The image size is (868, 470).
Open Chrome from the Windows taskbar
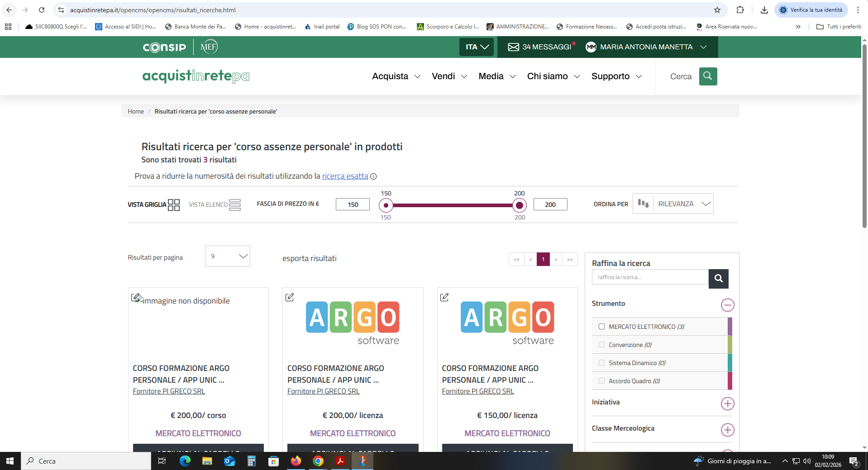[x=318, y=461]
